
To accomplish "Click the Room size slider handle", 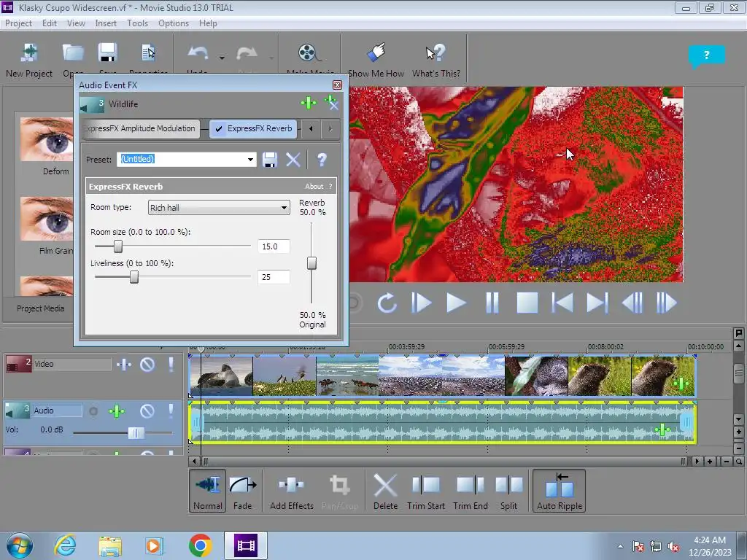I will (118, 246).
